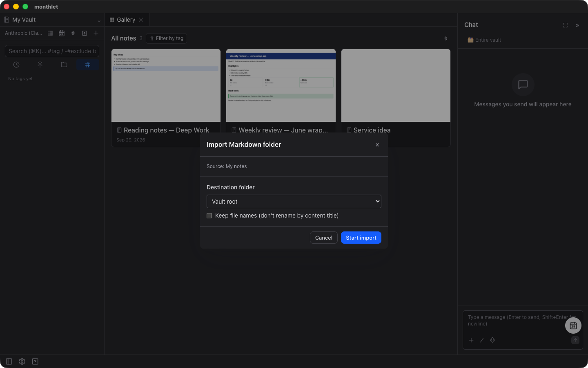
Task: Toggle sidebar panel icon at bottom left
Action: coord(9,361)
